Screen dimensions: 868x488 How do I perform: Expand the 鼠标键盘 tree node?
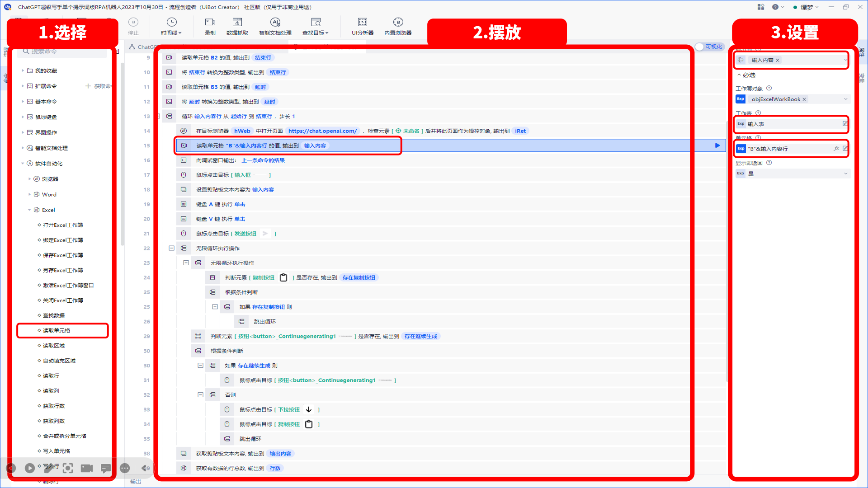point(23,117)
